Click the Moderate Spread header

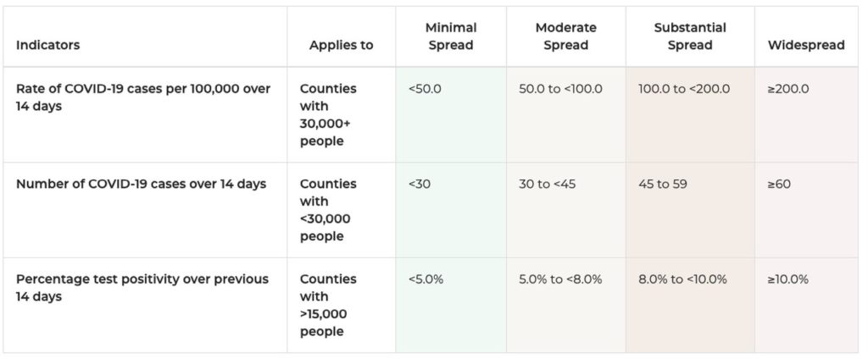565,36
